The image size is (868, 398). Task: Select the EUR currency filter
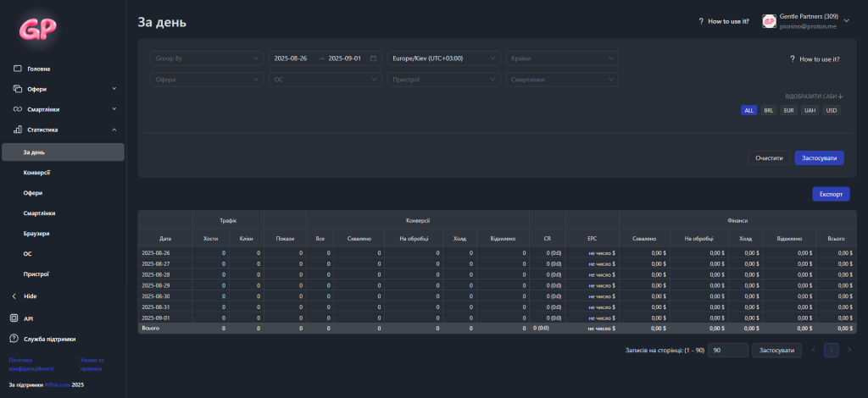pyautogui.click(x=788, y=110)
